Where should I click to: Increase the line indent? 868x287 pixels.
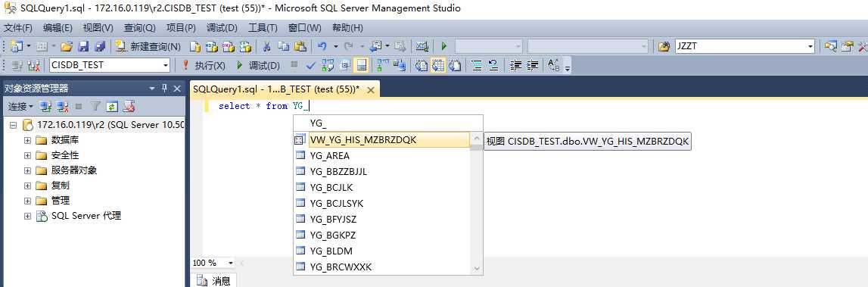533,65
